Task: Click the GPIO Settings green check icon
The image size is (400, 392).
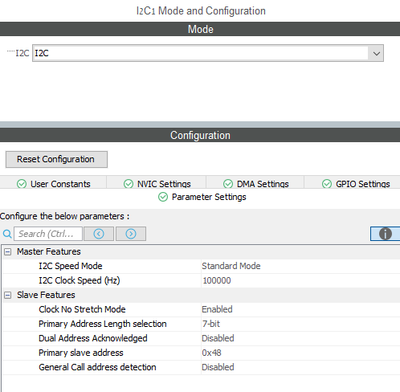Action: click(x=327, y=184)
